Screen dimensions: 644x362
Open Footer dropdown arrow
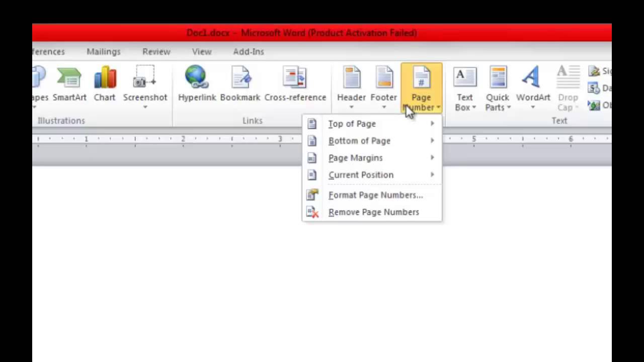(384, 107)
